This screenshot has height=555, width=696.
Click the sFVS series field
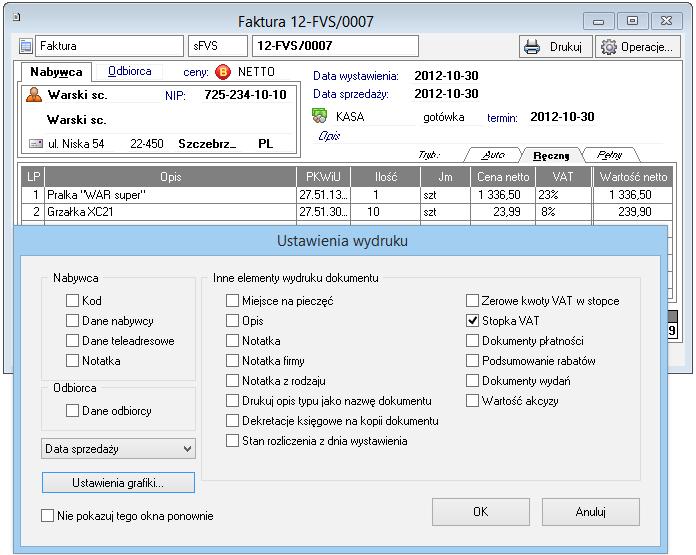pyautogui.click(x=218, y=46)
